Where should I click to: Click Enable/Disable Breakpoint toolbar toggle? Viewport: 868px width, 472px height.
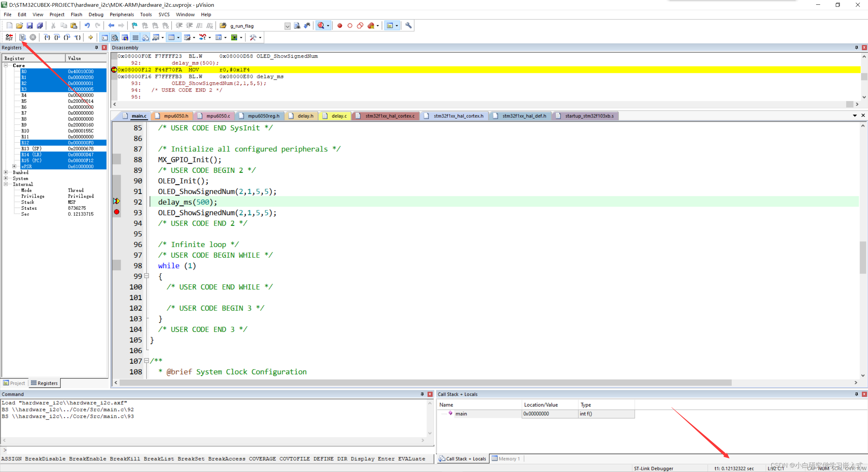click(144, 25)
